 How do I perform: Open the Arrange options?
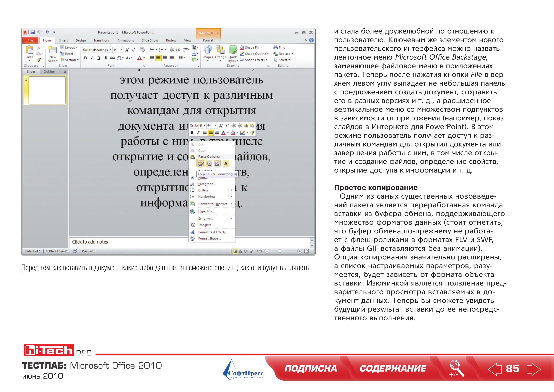220,54
